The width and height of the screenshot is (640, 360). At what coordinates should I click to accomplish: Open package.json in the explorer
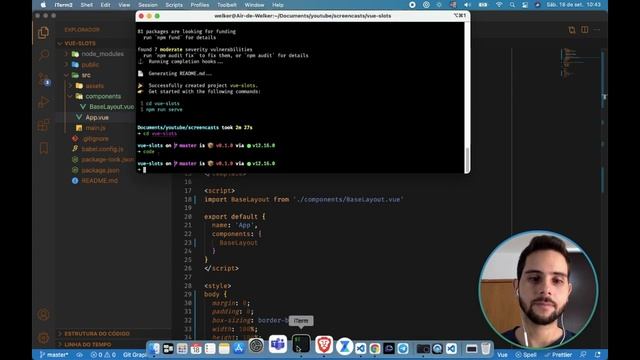(100, 170)
